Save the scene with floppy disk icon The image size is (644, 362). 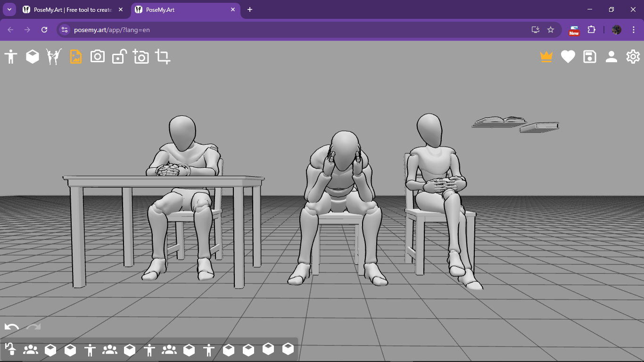pyautogui.click(x=590, y=57)
